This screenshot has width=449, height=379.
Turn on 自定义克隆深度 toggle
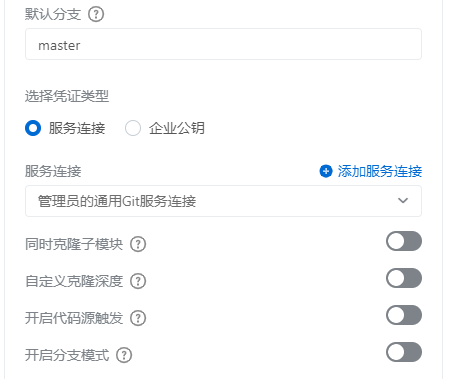point(404,278)
